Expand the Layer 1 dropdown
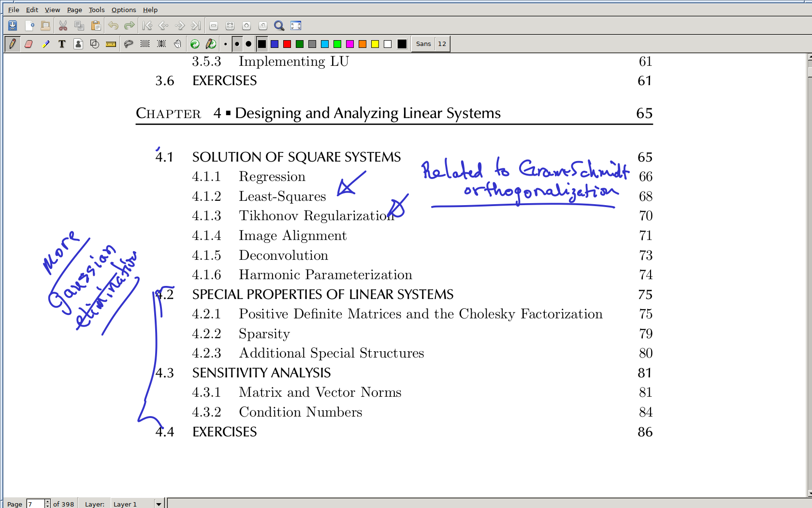The image size is (812, 508). [159, 504]
